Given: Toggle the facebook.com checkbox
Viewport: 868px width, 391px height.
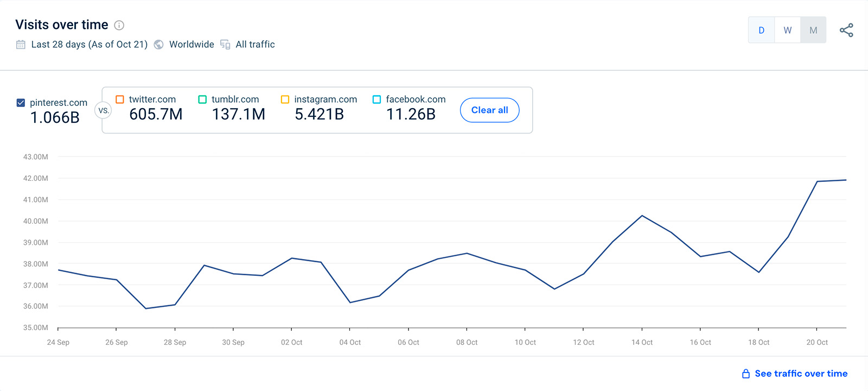Looking at the screenshot, I should [376, 99].
